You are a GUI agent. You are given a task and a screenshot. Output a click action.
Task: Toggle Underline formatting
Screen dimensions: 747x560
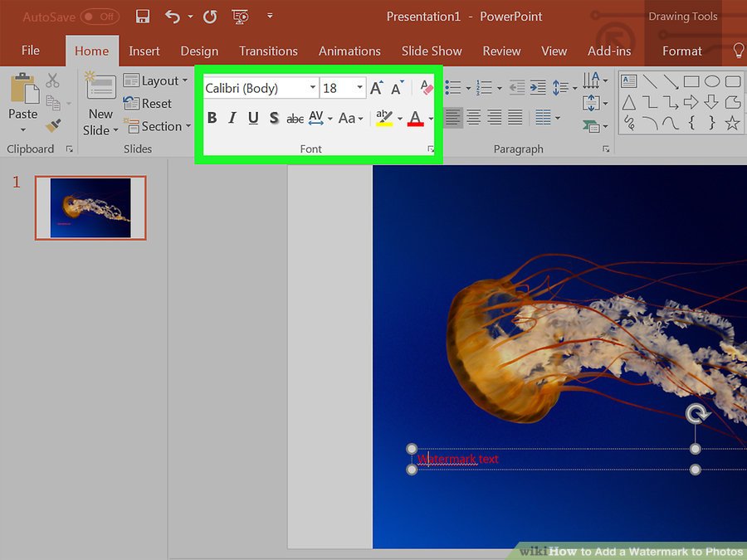(253, 118)
